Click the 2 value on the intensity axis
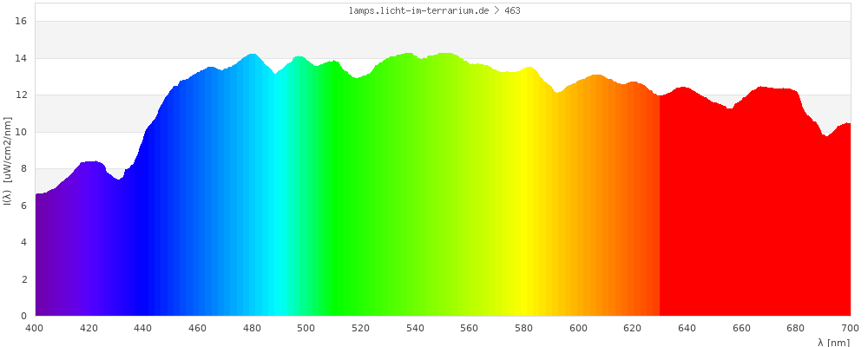Screen dimensions: 868x347 (x=24, y=279)
